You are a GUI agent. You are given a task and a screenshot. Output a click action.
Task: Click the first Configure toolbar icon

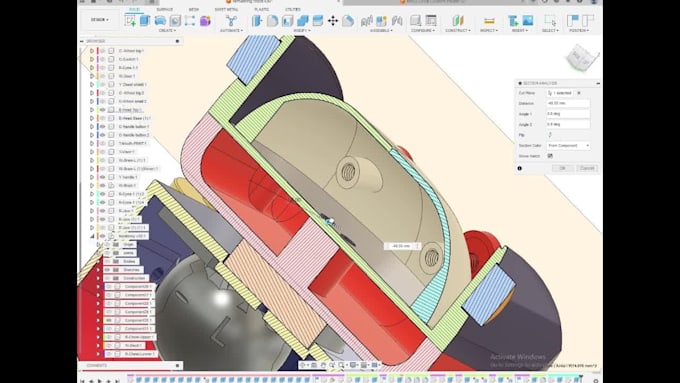pyautogui.click(x=415, y=20)
